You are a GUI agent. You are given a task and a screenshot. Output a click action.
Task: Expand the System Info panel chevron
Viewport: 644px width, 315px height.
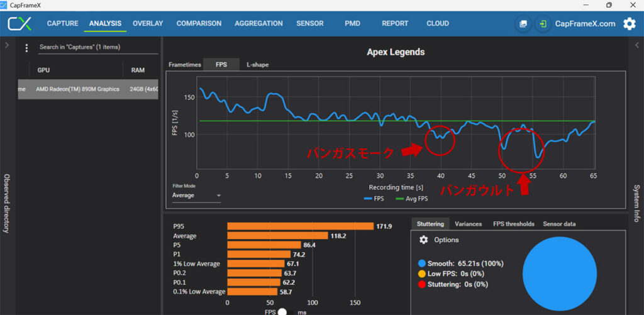[x=636, y=45]
